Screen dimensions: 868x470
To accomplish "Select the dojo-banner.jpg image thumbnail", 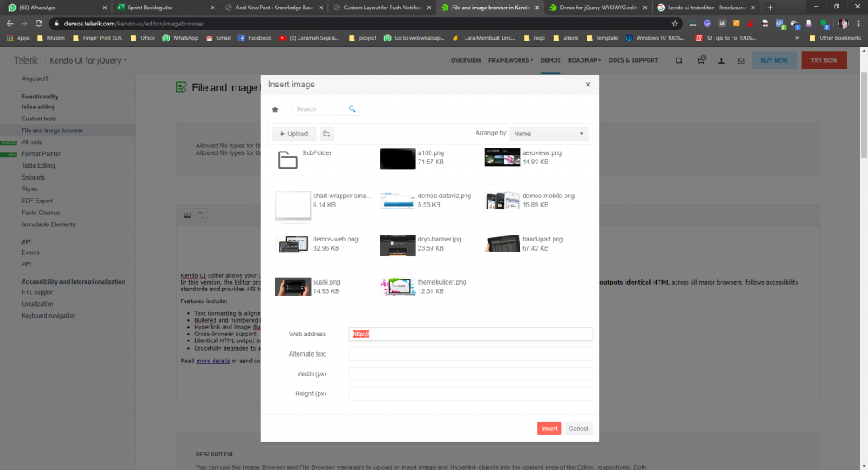I will click(397, 244).
